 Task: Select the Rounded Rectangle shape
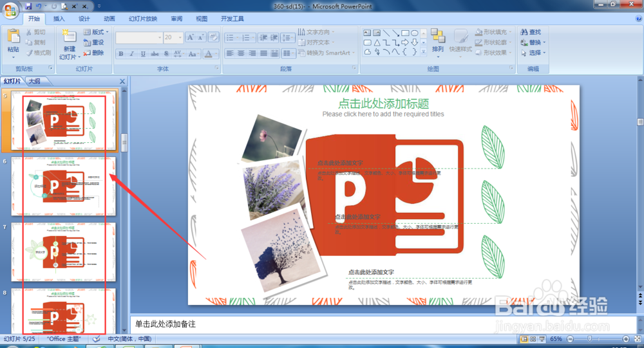(x=367, y=42)
